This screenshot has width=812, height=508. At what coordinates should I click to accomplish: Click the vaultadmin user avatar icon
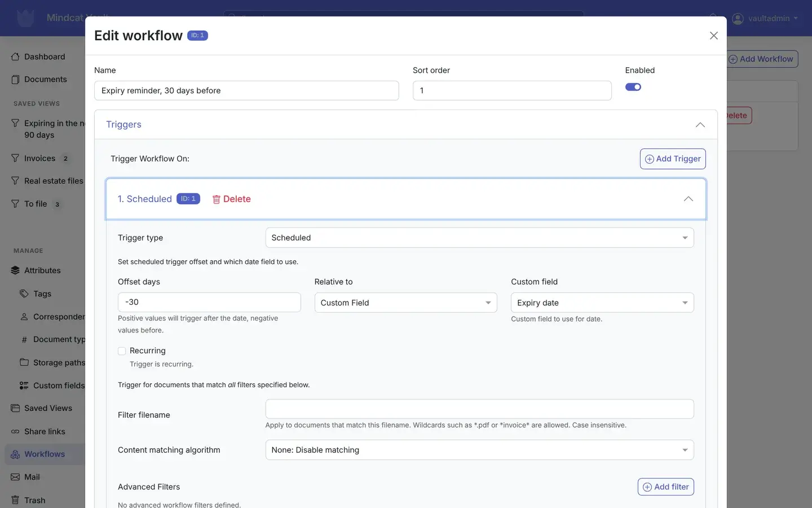pyautogui.click(x=738, y=19)
